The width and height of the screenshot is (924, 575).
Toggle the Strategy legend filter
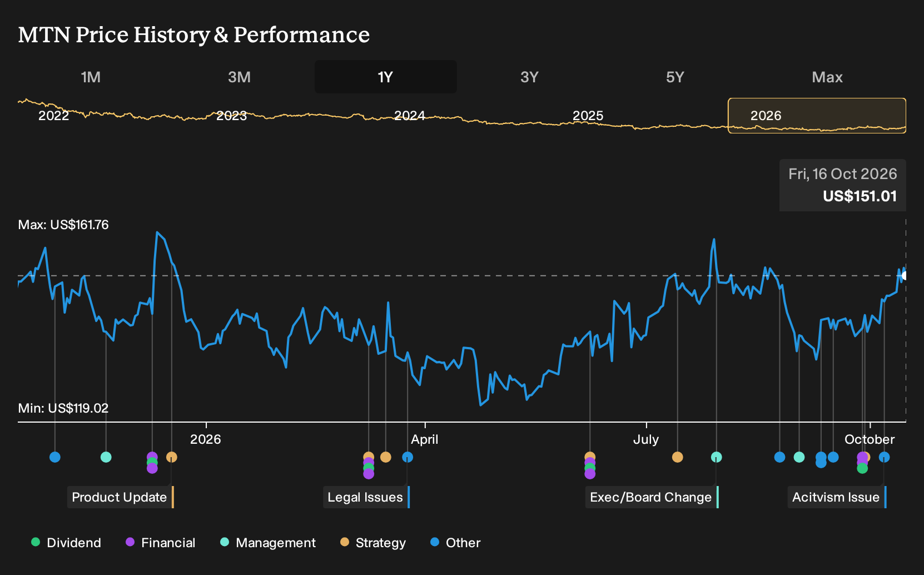(x=373, y=543)
